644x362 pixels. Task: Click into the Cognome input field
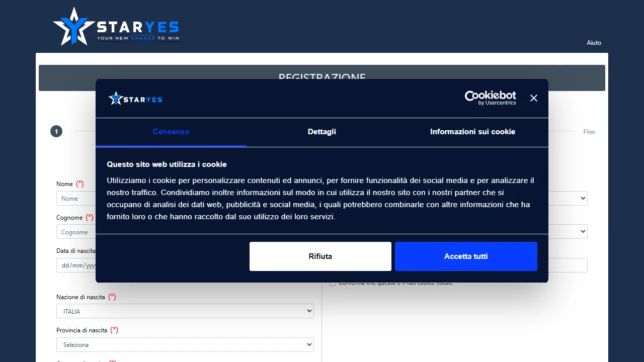[76, 232]
